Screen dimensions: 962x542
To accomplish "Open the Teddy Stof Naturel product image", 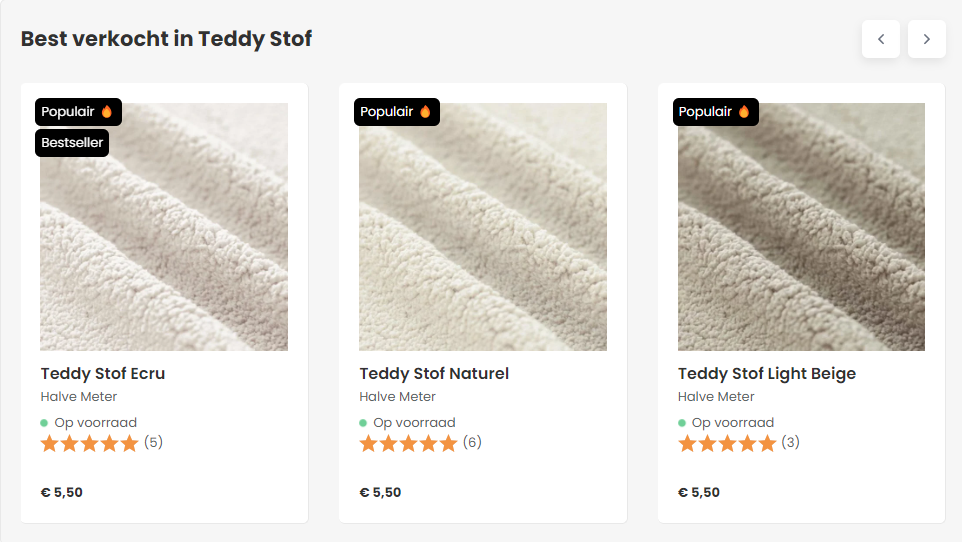I will pos(483,240).
